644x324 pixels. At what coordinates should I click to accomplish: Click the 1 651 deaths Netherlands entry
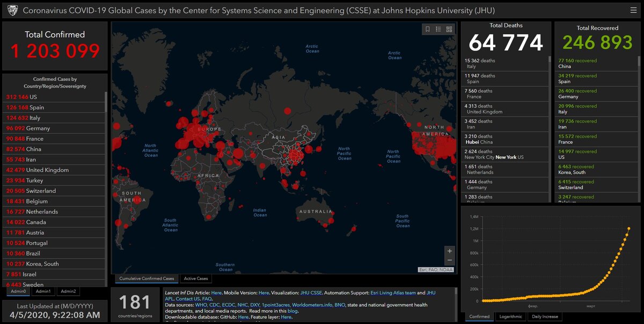click(x=504, y=169)
